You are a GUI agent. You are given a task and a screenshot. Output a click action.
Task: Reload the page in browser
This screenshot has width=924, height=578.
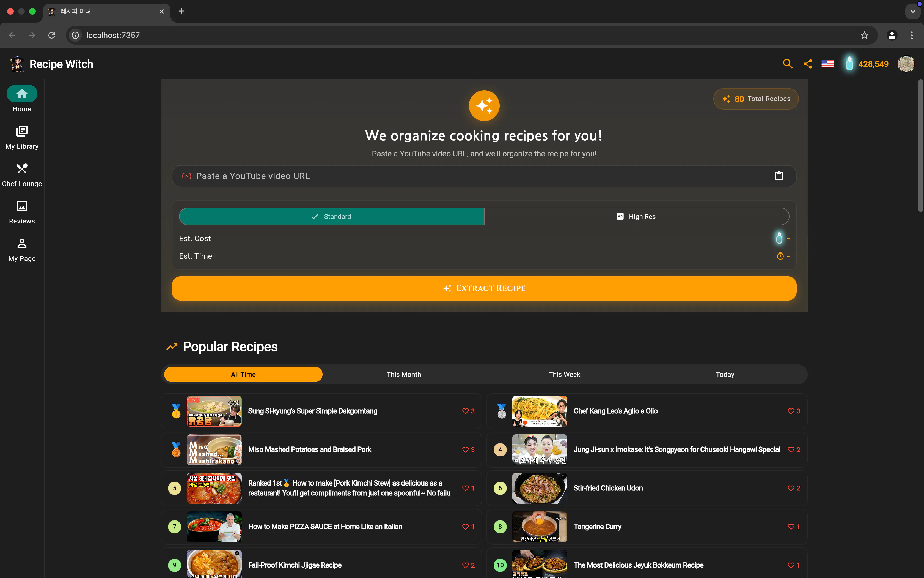(x=52, y=35)
